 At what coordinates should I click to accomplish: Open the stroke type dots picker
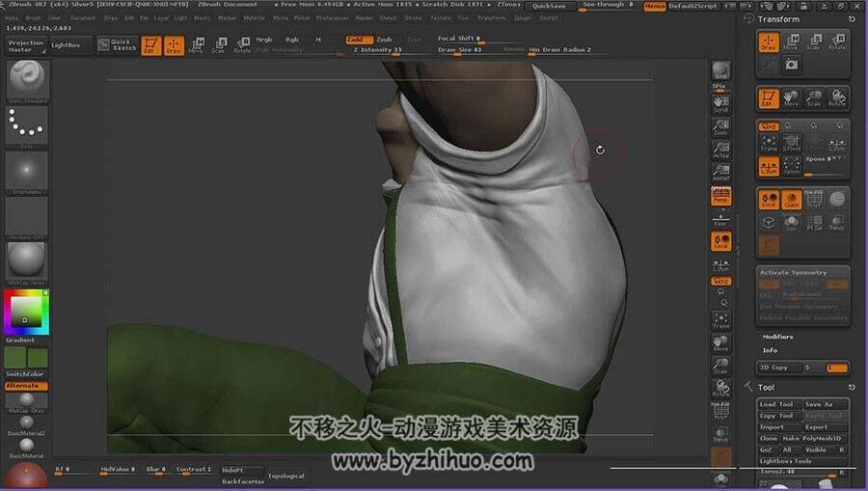point(27,125)
